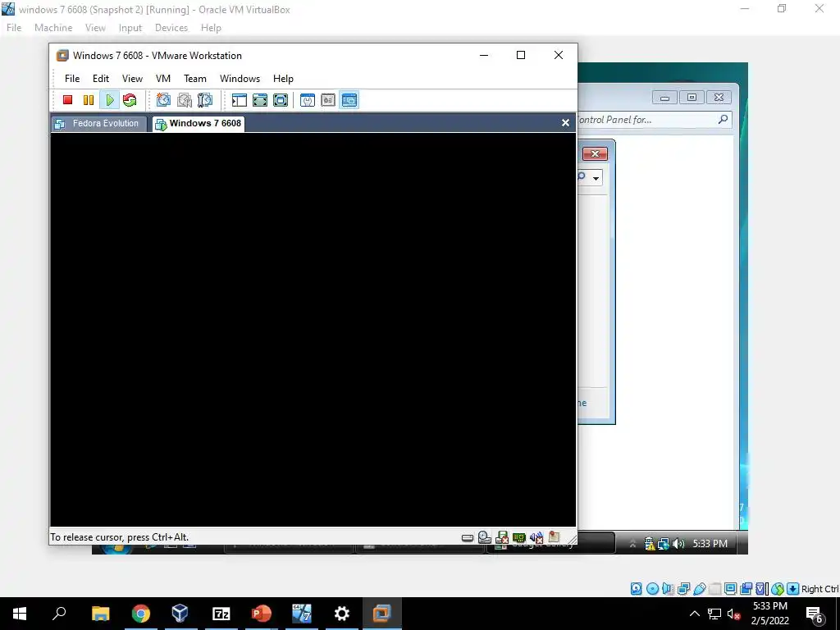This screenshot has height=630, width=840.
Task: Open the VirtualBox File menu
Action: (14, 28)
